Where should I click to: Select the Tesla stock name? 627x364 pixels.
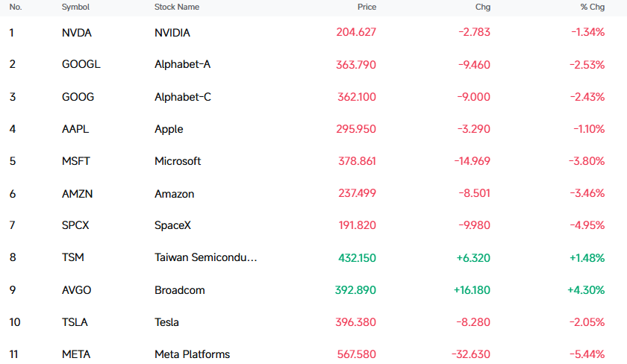coord(166,322)
